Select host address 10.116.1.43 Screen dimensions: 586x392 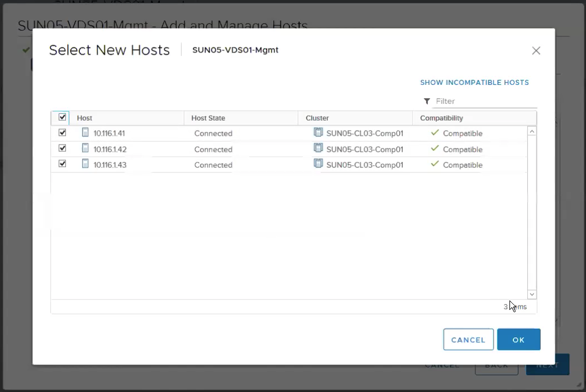click(110, 165)
